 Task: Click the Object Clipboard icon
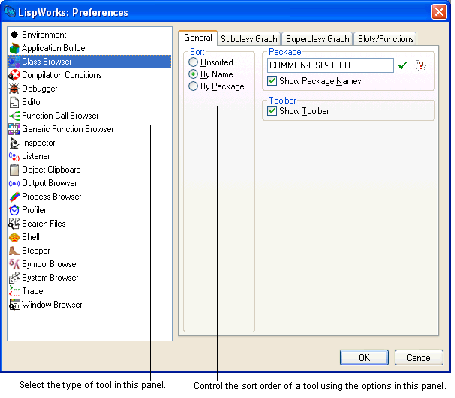pyautogui.click(x=14, y=170)
